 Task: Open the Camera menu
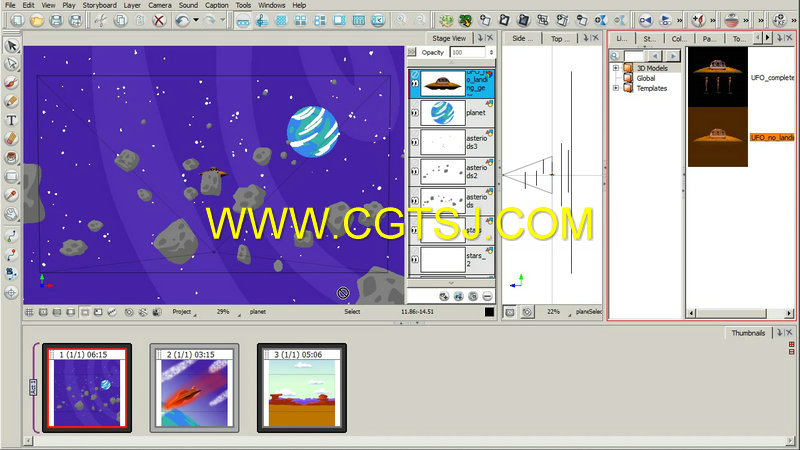click(160, 5)
